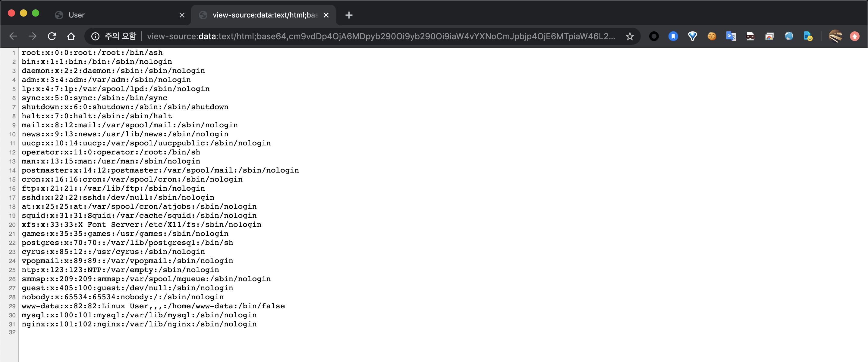
Task: Close the view-source tab
Action: (x=326, y=15)
